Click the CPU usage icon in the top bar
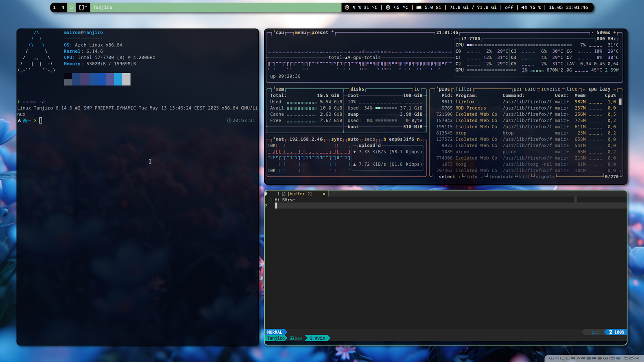 (346, 8)
